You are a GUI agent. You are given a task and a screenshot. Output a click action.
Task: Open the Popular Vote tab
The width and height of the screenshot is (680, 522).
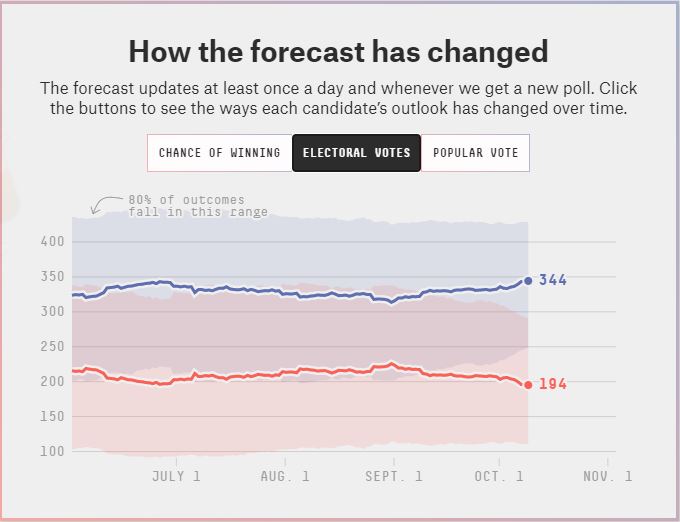(475, 153)
